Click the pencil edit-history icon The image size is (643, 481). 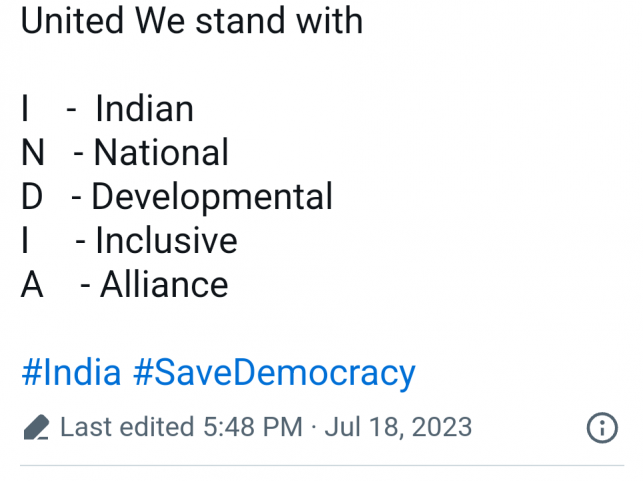(36, 428)
